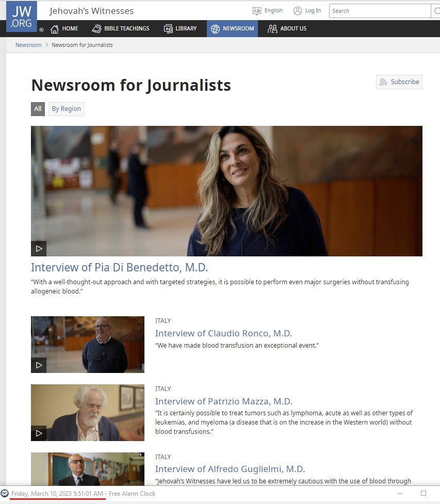
Task: Click the Claudio Ronco thumbnail
Action: point(88,345)
